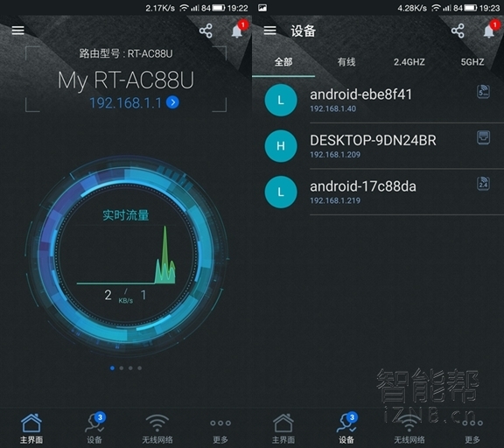Open hamburger menu on router home screen

point(18,31)
